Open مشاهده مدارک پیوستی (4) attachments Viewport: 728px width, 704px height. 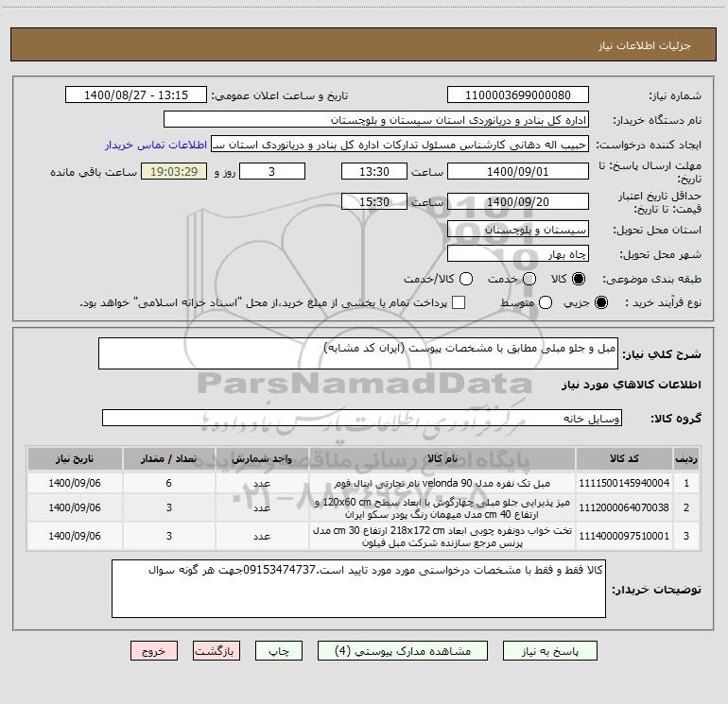[403, 651]
